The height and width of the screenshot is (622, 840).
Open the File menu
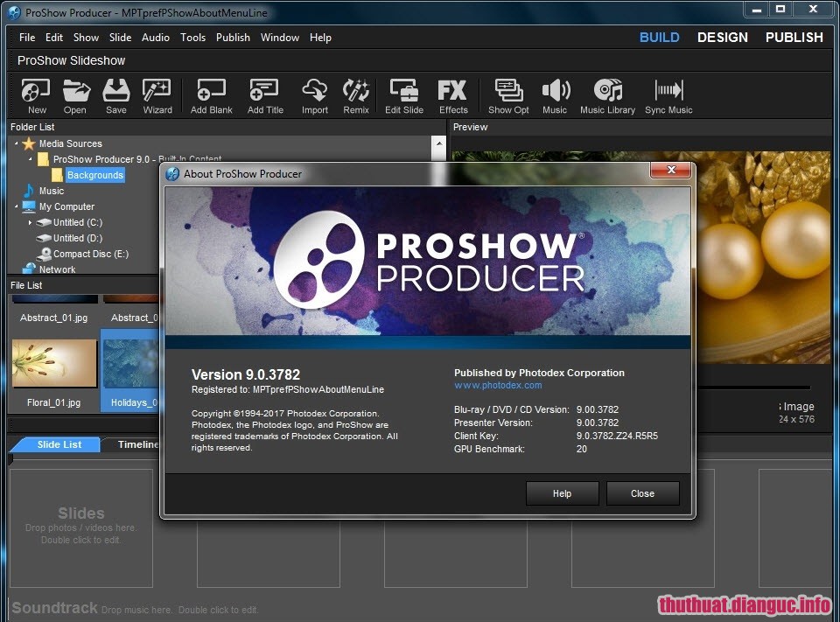(x=27, y=38)
